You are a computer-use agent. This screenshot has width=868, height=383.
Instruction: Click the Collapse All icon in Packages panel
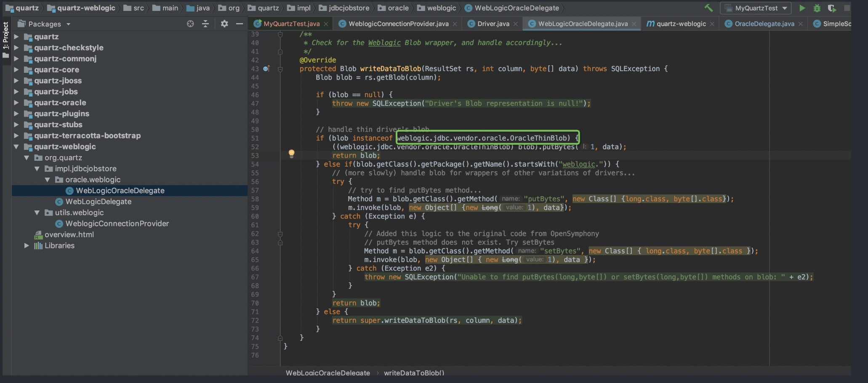[x=205, y=24]
